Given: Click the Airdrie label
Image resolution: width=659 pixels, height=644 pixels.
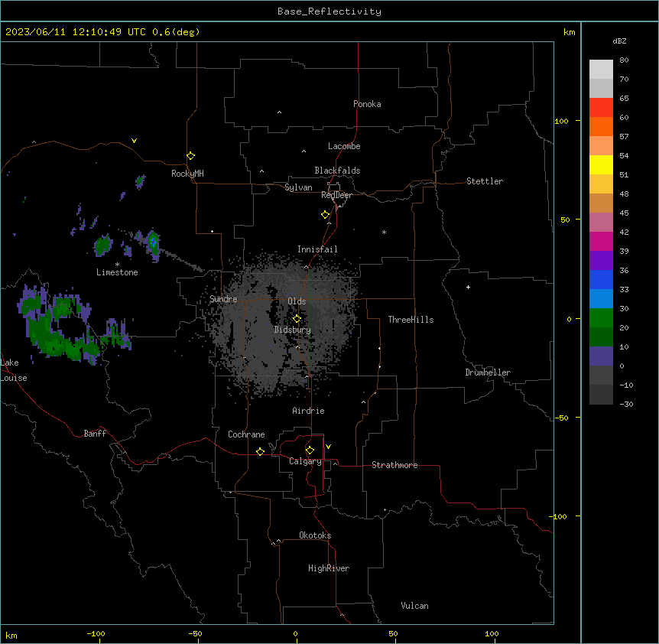Looking at the screenshot, I should (x=308, y=411).
